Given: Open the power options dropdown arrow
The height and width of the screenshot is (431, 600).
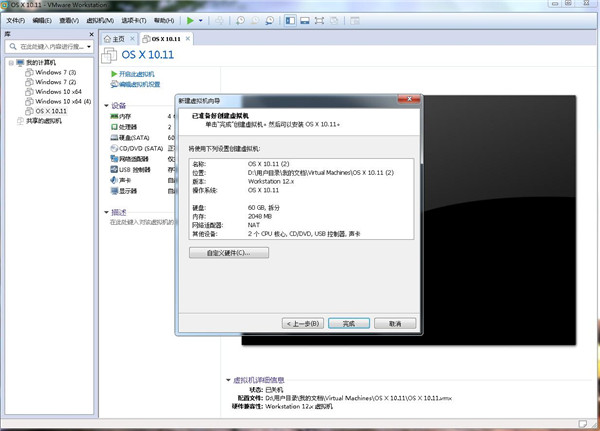Looking at the screenshot, I should pos(201,21).
